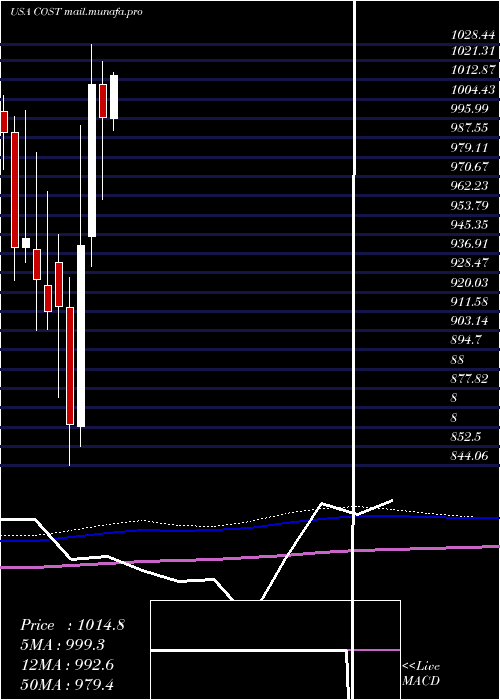This screenshot has width=500, height=700.
Task: Click the 1021.31 price axis label
Action: coord(473,52)
